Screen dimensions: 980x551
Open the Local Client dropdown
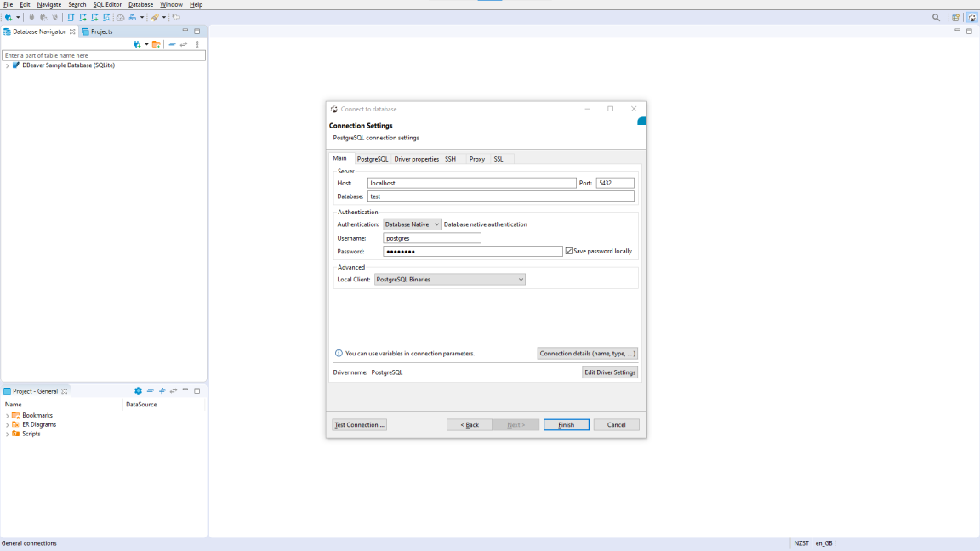[449, 279]
